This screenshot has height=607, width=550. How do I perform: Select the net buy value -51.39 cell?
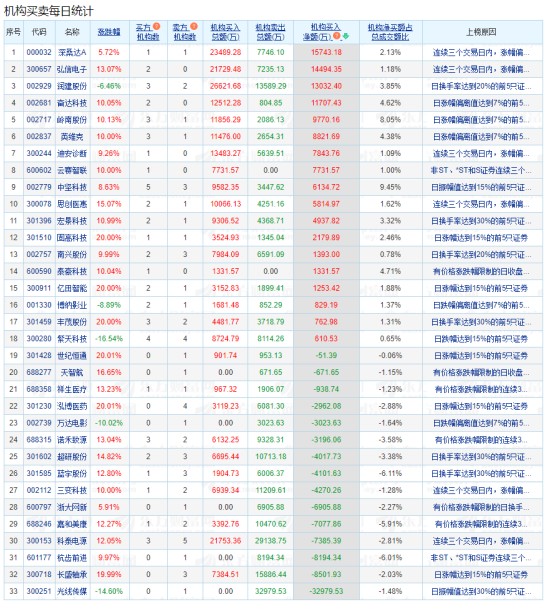tap(326, 355)
